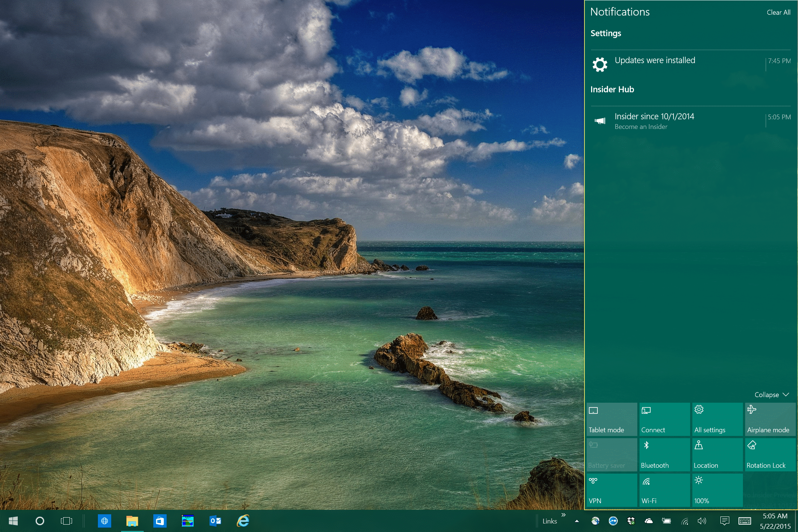
Task: Click the 7:45 PM notification timestamp
Action: pos(780,61)
